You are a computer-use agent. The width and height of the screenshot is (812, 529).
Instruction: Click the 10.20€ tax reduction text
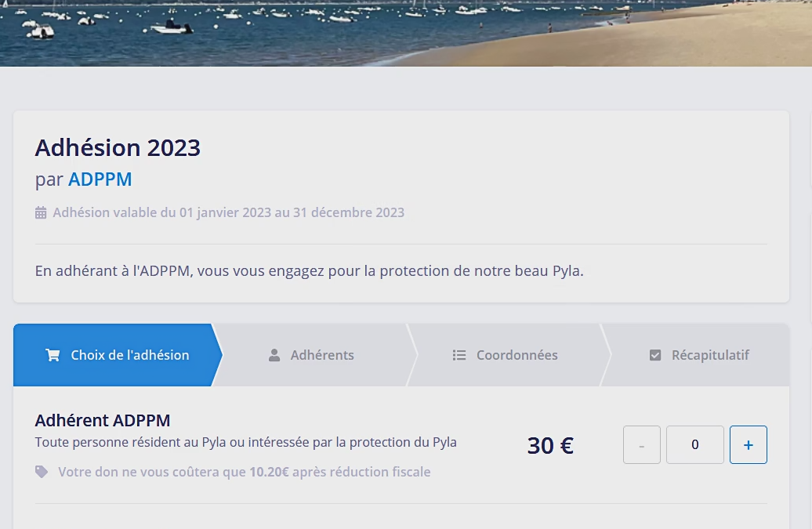[x=245, y=472]
